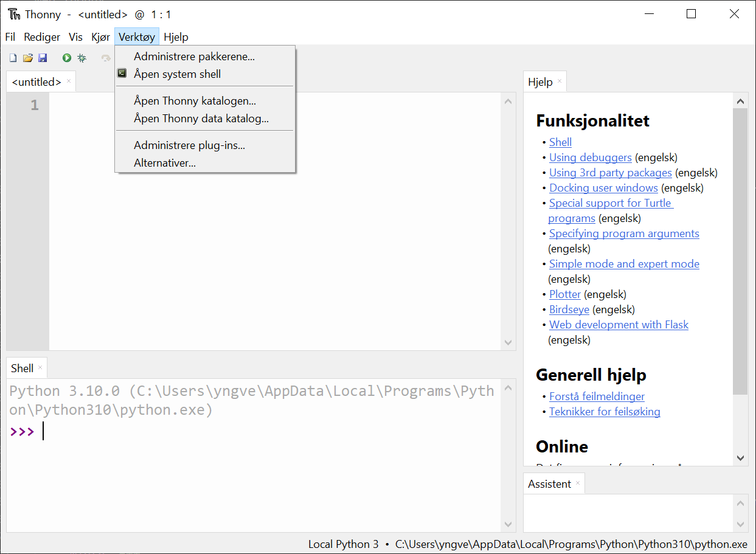Open Teknikker for feilsøking link
Image resolution: width=756 pixels, height=554 pixels.
point(605,412)
